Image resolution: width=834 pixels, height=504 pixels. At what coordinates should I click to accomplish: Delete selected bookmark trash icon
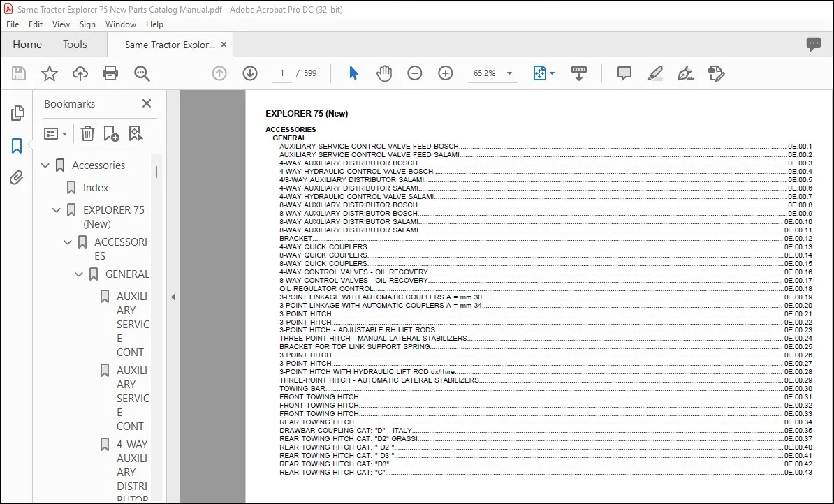87,133
